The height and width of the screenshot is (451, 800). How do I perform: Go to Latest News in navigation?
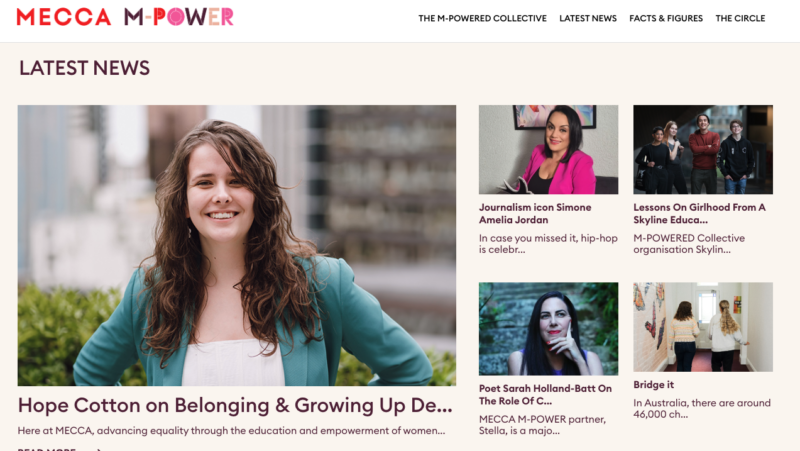pos(588,18)
